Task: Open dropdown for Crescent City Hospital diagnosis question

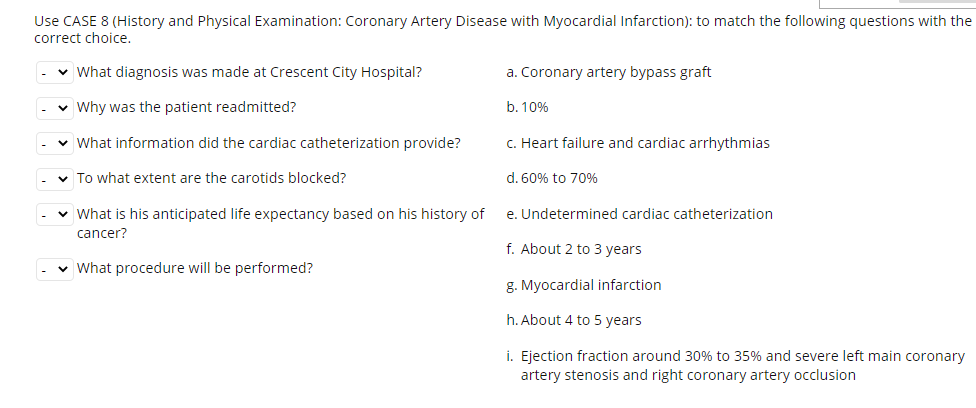Action: tap(55, 72)
